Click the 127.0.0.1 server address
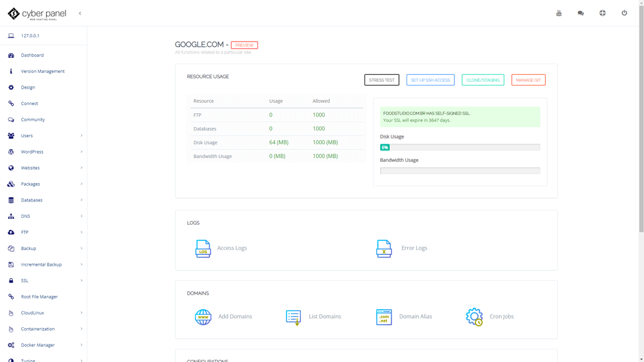Screen dimensions: 644x362 click(30, 36)
